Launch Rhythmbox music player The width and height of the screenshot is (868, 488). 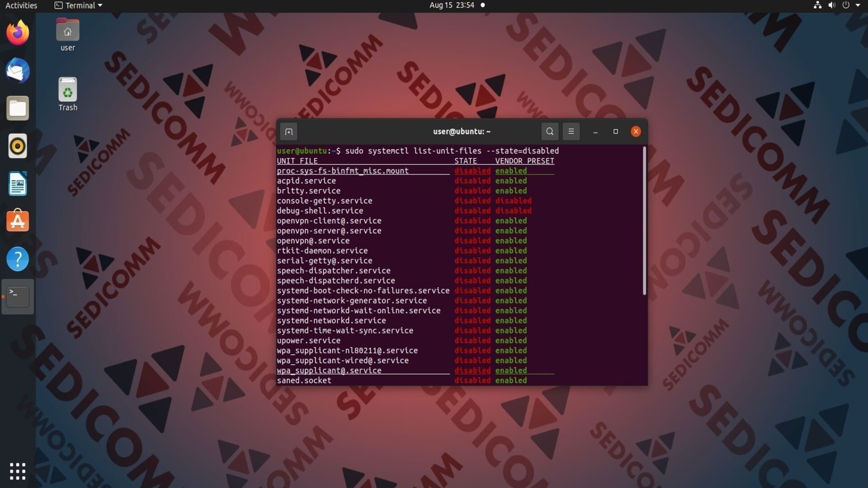point(18,146)
